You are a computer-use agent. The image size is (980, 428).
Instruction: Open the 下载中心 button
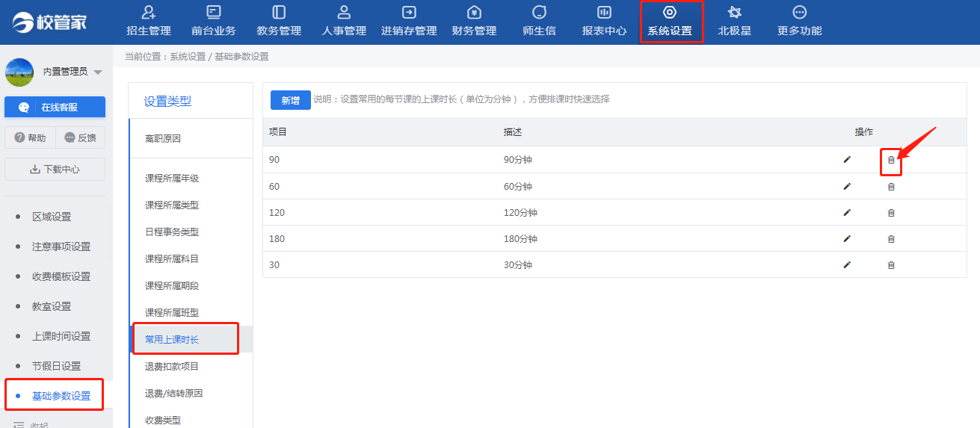click(55, 170)
